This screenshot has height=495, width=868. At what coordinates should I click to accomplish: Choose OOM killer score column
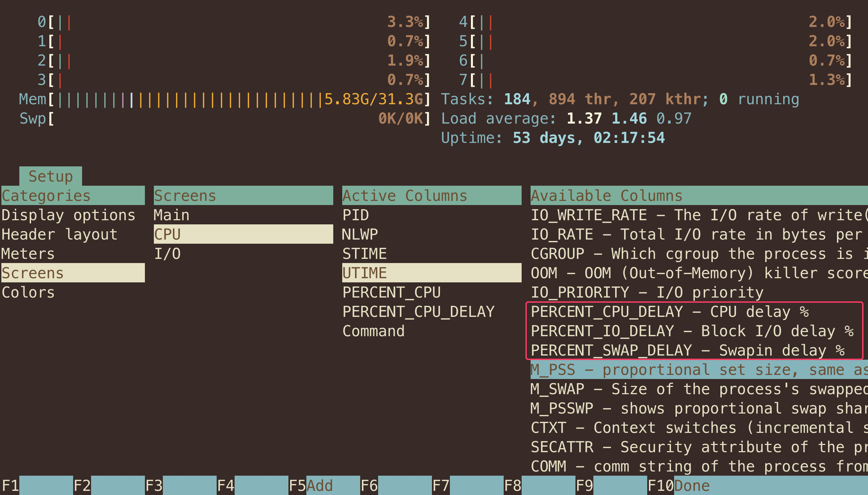[x=699, y=273]
